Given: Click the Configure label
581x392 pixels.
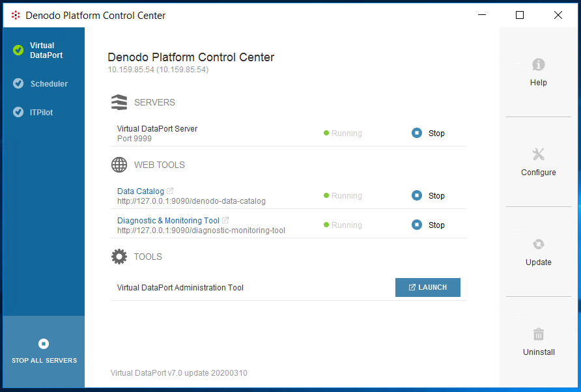Looking at the screenshot, I should pyautogui.click(x=539, y=173).
